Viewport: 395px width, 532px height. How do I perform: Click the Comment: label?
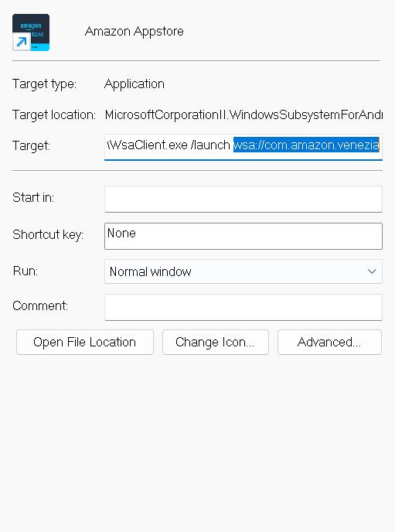[x=40, y=305]
